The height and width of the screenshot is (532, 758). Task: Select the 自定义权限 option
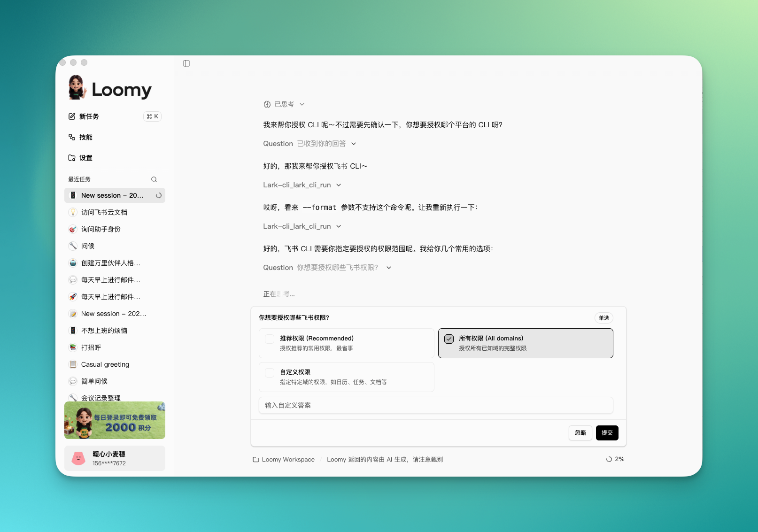(x=270, y=373)
